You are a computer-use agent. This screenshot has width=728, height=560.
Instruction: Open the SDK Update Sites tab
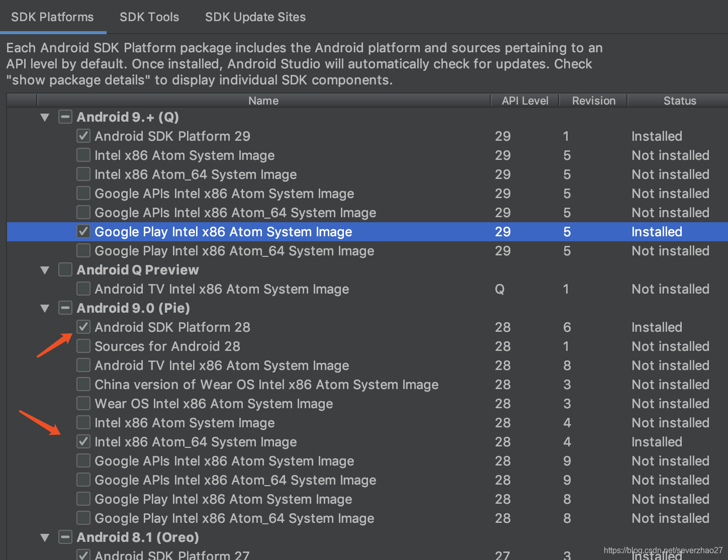(x=255, y=17)
